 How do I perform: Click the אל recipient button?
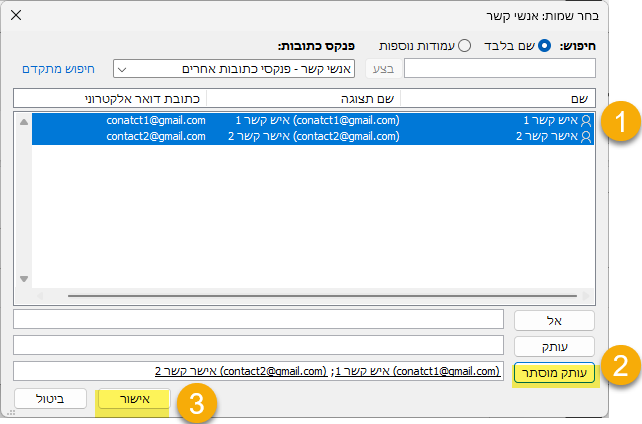[554, 320]
